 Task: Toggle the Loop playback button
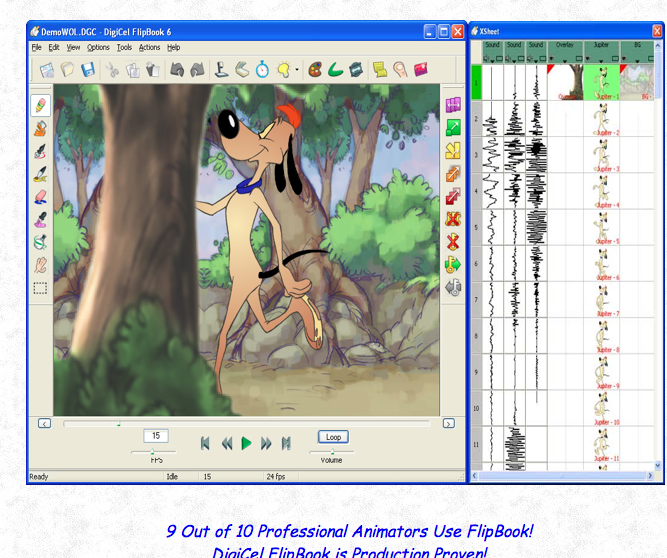[333, 437]
